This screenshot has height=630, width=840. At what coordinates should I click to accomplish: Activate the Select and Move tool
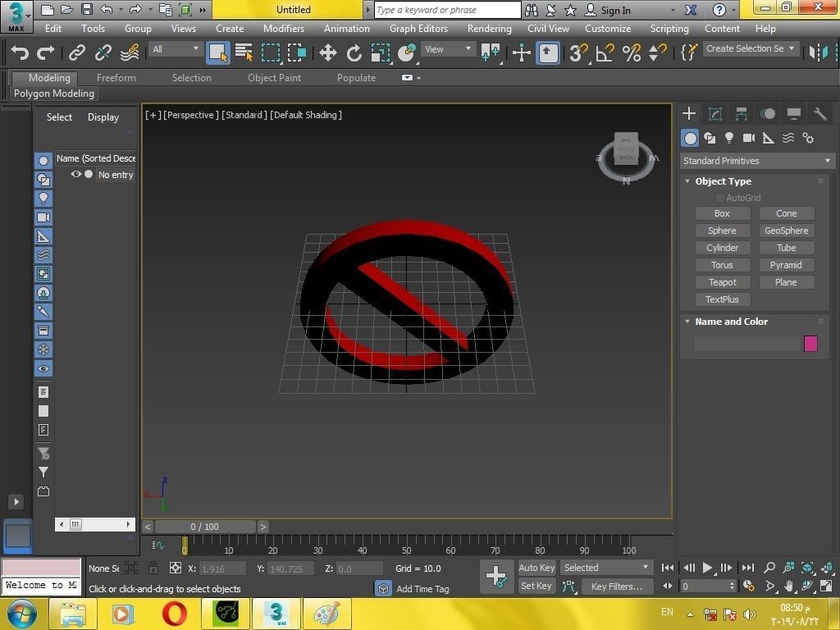pos(327,52)
